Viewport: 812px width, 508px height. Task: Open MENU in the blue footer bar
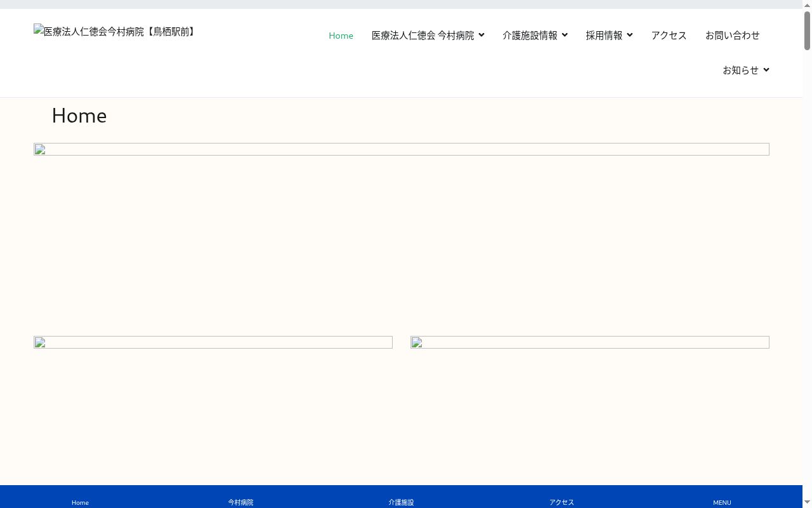click(x=722, y=502)
